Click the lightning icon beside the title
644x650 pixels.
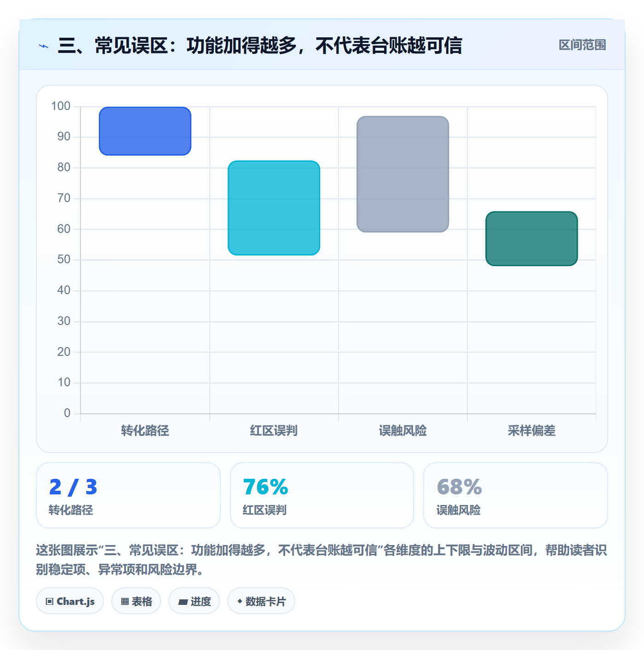point(44,46)
